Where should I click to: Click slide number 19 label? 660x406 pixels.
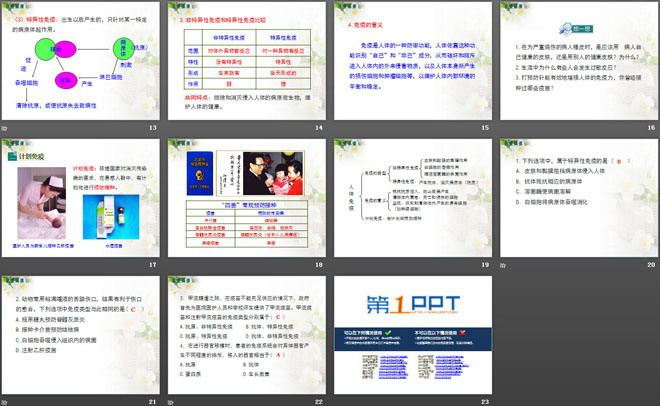pyautogui.click(x=485, y=265)
